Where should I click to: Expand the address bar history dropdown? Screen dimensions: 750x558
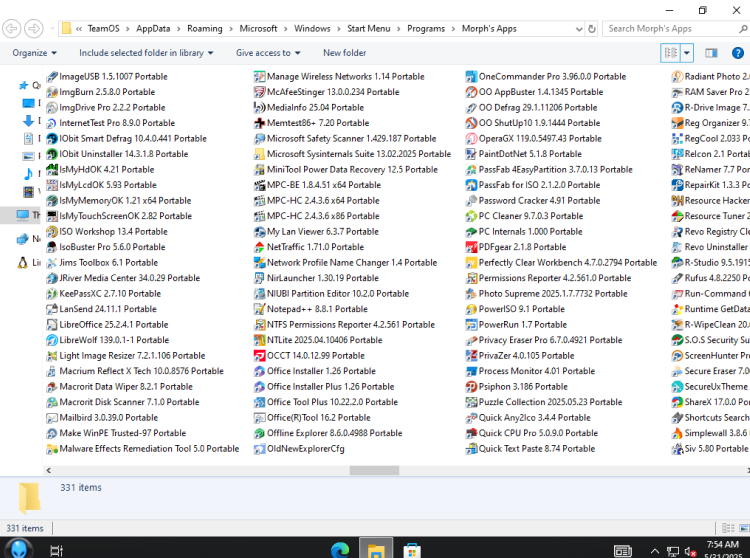(579, 29)
